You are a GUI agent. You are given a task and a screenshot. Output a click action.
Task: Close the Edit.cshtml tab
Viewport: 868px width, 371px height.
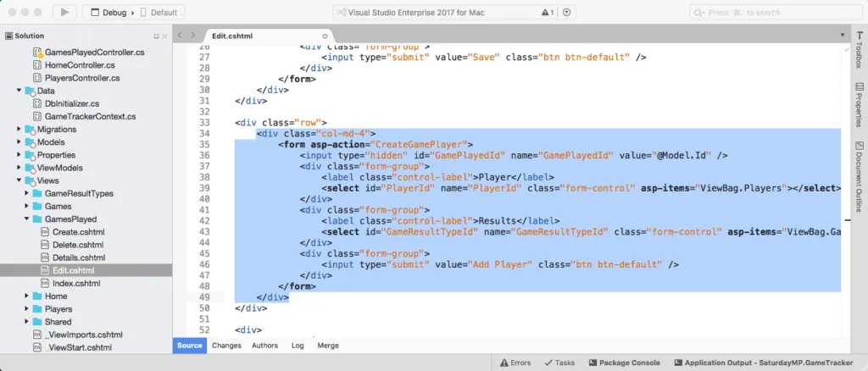click(x=325, y=36)
